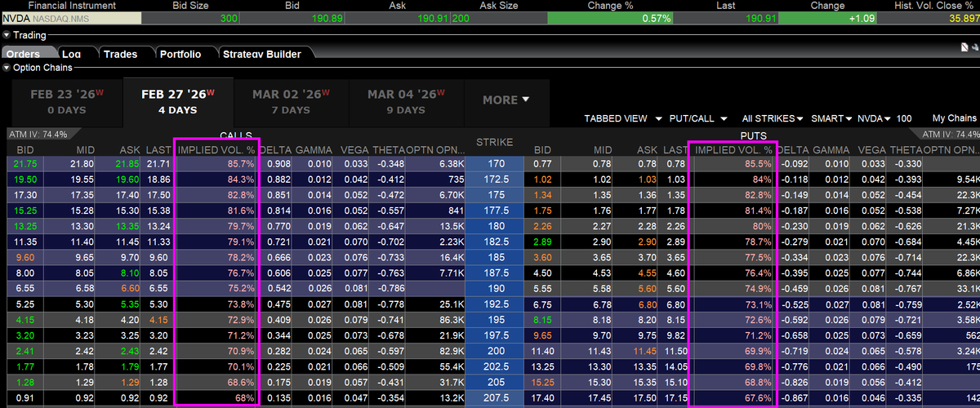This screenshot has width=980, height=408.
Task: Collapse the Option Chains section
Action: pos(7,68)
